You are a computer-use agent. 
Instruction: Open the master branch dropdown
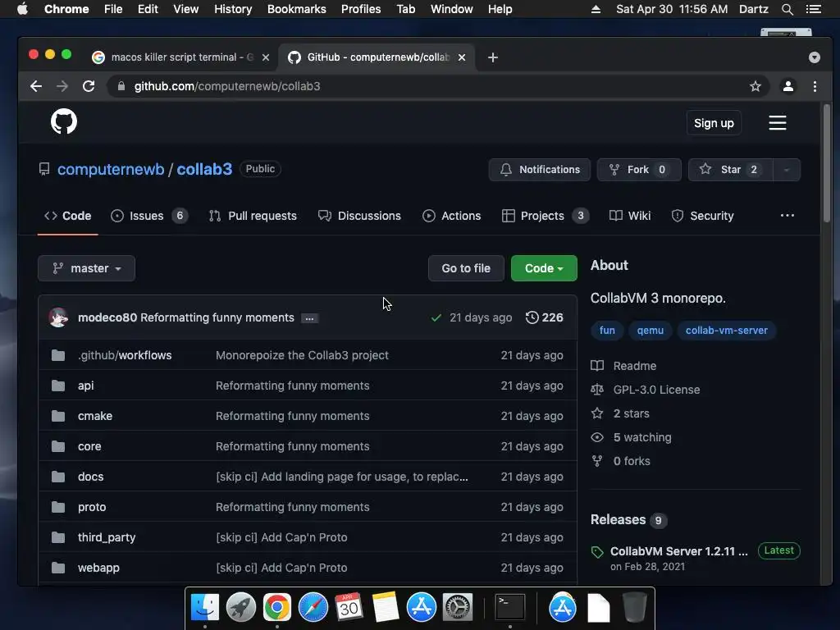[86, 268]
